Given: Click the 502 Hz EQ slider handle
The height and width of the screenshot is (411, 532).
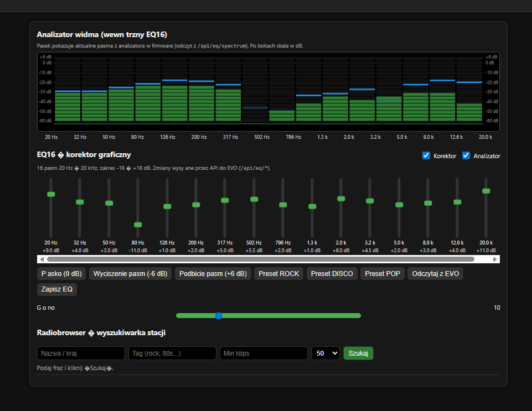Looking at the screenshot, I should click(x=254, y=199).
